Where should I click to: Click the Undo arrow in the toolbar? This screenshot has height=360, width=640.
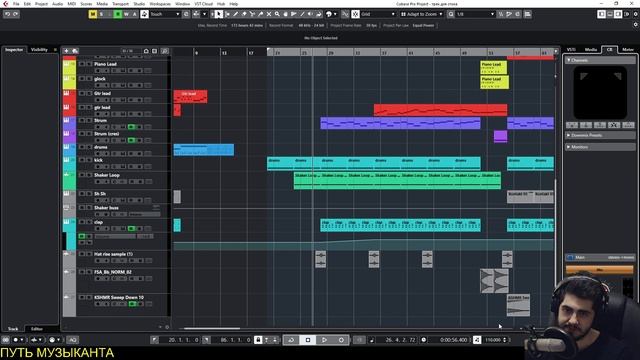coord(7,14)
